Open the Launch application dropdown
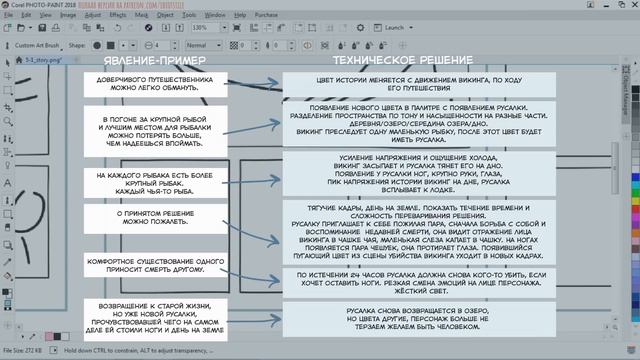640x360 pixels. pos(411,28)
